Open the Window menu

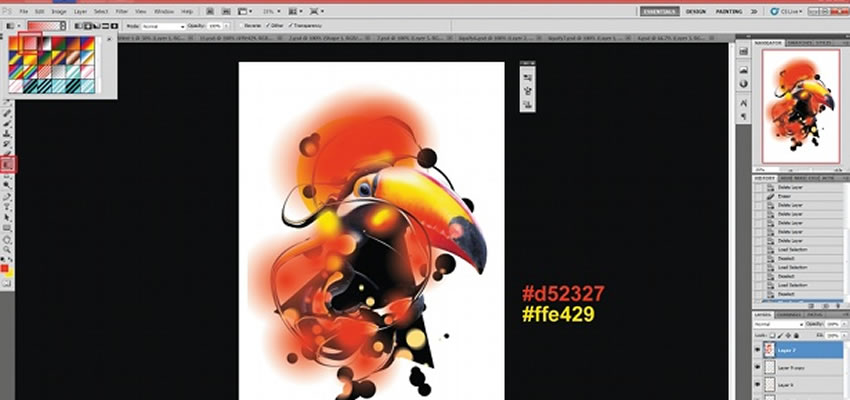pyautogui.click(x=164, y=11)
